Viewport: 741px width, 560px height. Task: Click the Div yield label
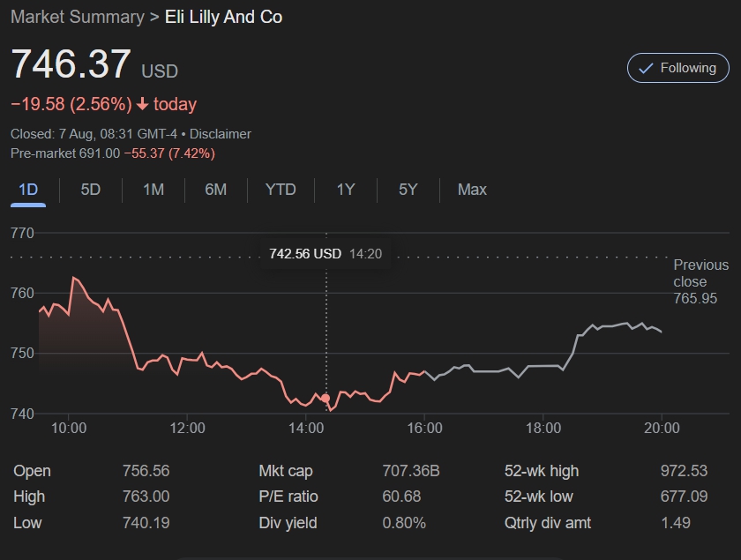288,523
